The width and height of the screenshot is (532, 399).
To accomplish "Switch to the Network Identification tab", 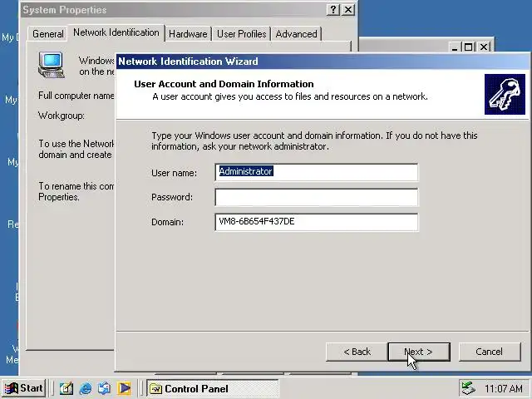I will pyautogui.click(x=116, y=32).
